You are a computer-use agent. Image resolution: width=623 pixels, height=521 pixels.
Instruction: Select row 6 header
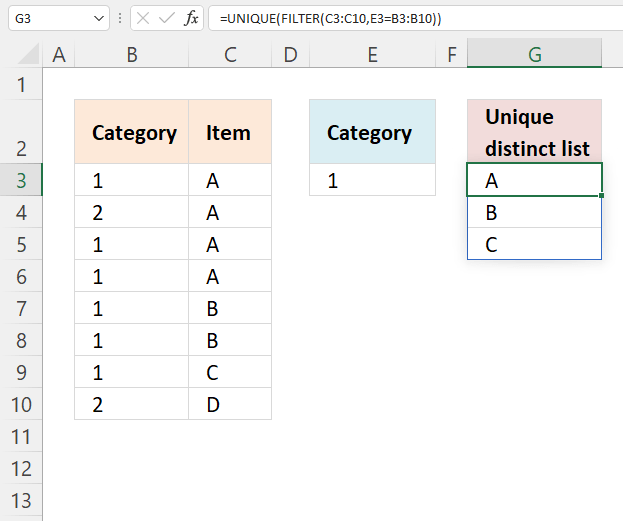[21, 276]
